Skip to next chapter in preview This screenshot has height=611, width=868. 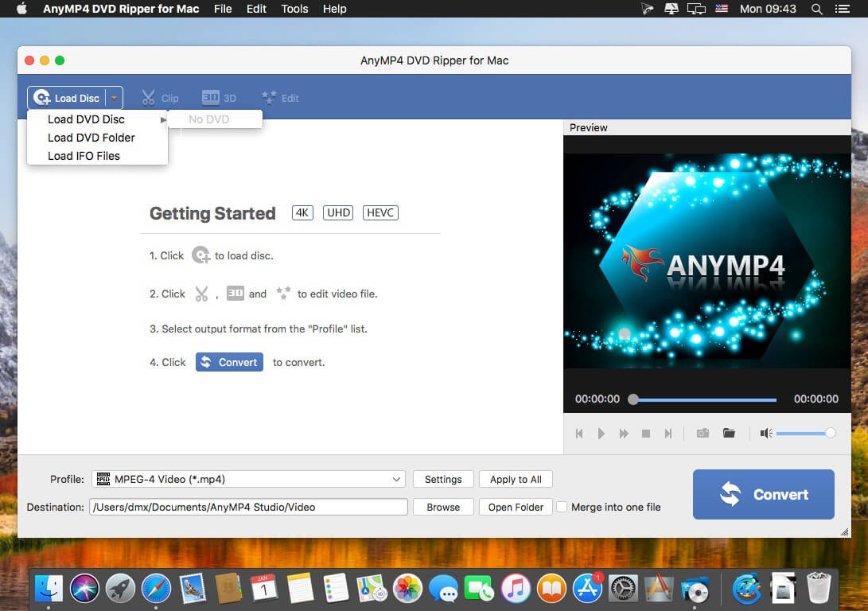[668, 434]
